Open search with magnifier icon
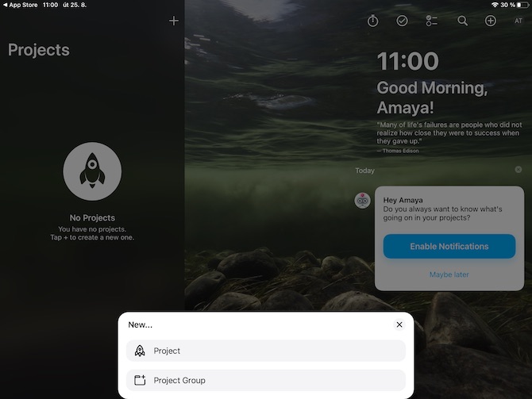This screenshot has height=399, width=532. tap(462, 21)
